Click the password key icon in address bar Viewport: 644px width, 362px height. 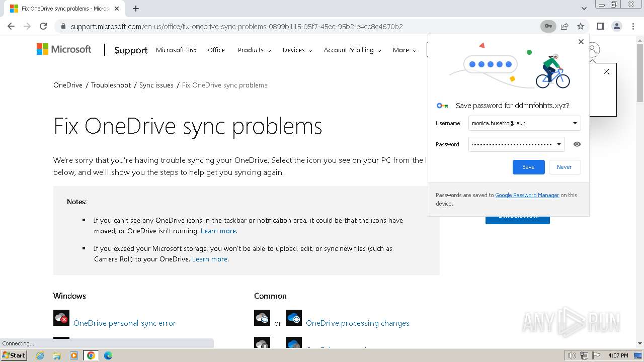[x=548, y=26]
